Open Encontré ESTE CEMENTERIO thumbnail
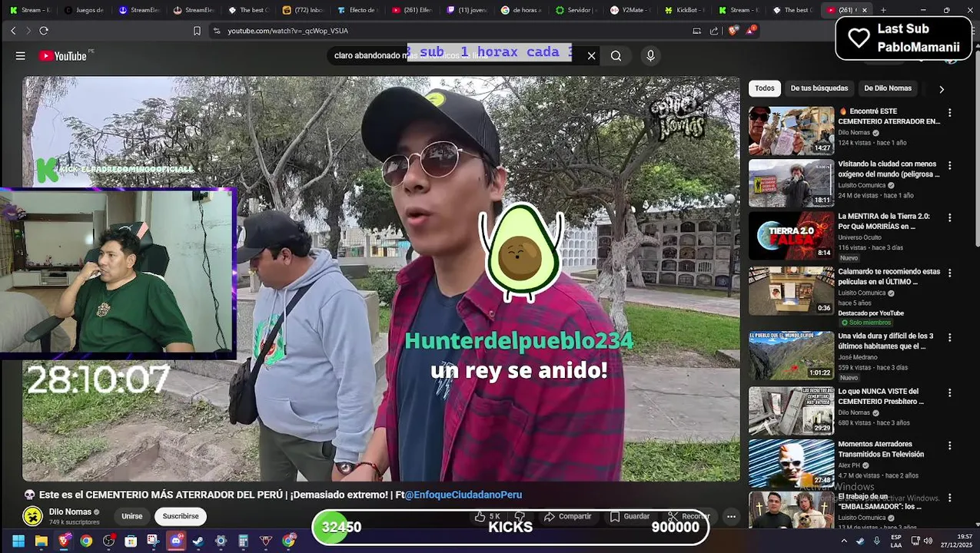The height and width of the screenshot is (553, 980). point(791,131)
